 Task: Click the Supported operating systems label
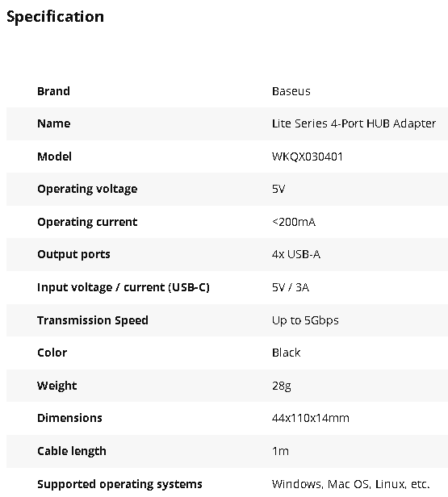(x=119, y=484)
